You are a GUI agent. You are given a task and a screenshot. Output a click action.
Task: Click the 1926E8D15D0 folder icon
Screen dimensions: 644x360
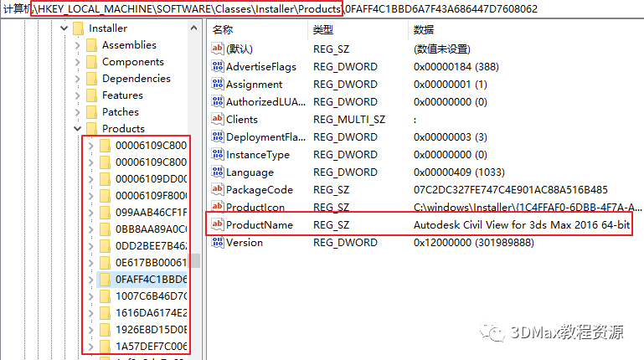click(106, 330)
